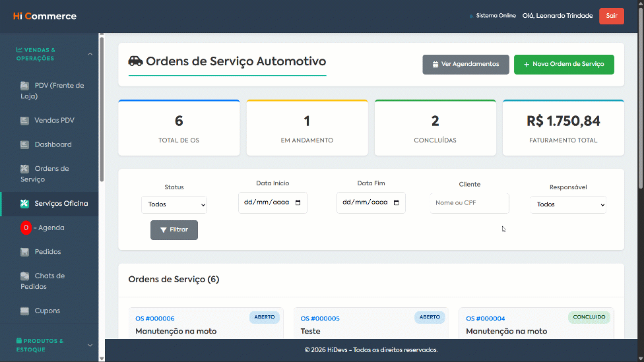This screenshot has height=362, width=644.
Task: Click the Data Fim date field
Action: 371,202
